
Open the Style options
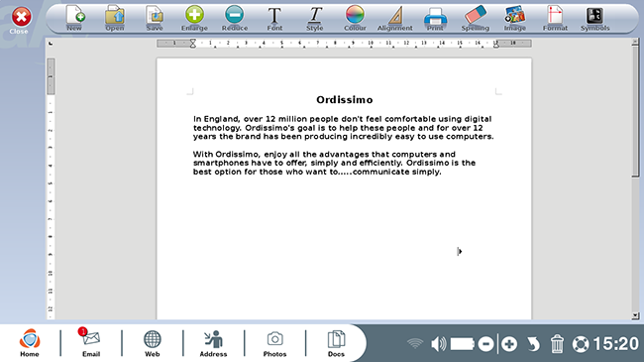pyautogui.click(x=315, y=19)
